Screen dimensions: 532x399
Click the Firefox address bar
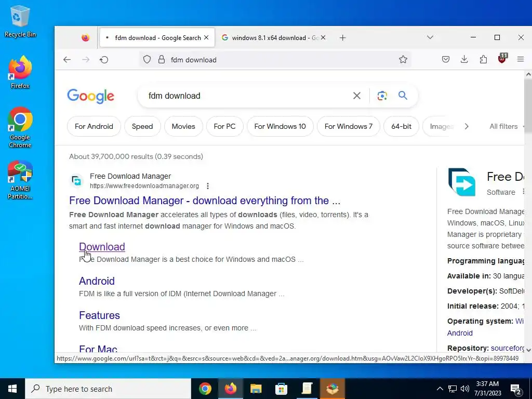[x=275, y=60]
